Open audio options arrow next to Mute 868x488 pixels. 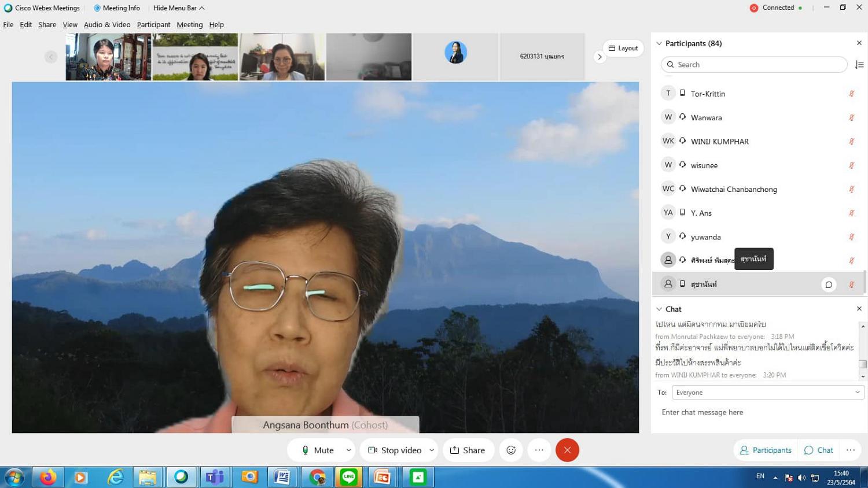(x=348, y=450)
